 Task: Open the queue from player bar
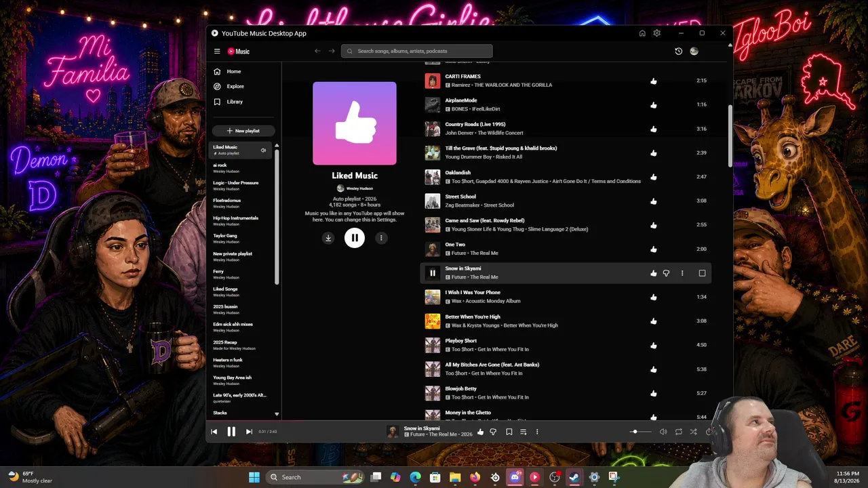523,432
